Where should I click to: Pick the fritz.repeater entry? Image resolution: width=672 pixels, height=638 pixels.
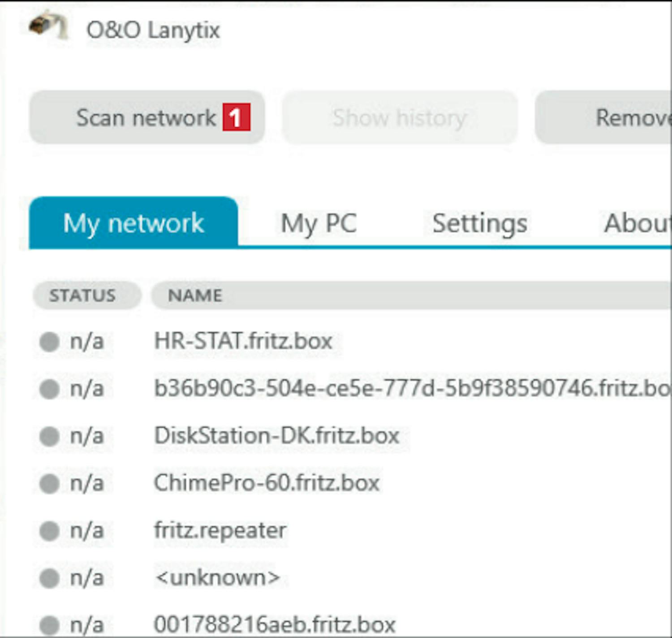(x=220, y=530)
